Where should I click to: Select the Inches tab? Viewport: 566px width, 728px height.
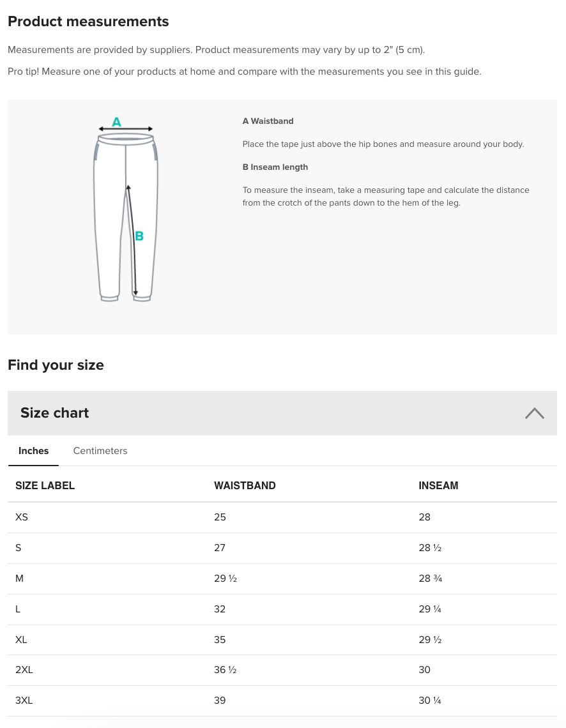click(33, 451)
